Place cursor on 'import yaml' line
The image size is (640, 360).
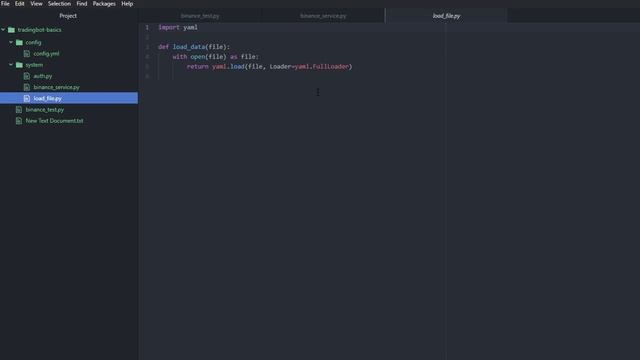[x=178, y=27]
